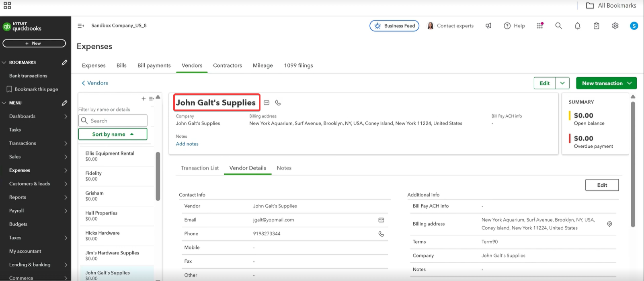Open vendor list options icon
This screenshot has height=281, width=644.
tap(152, 99)
